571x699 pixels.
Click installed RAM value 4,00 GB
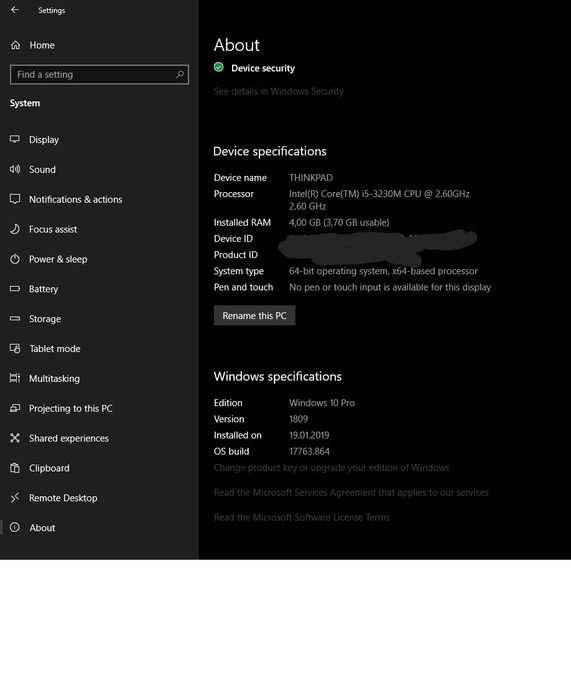[339, 222]
